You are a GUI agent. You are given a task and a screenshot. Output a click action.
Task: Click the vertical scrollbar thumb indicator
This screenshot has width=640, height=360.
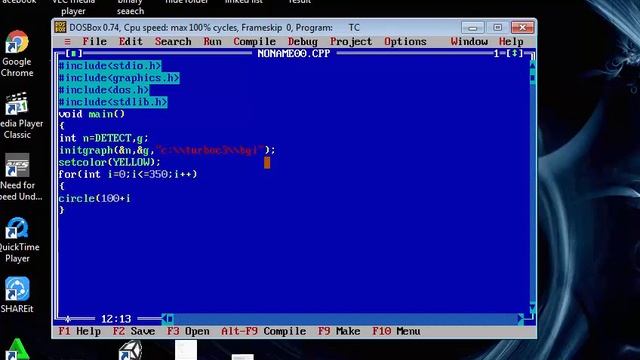(532, 78)
